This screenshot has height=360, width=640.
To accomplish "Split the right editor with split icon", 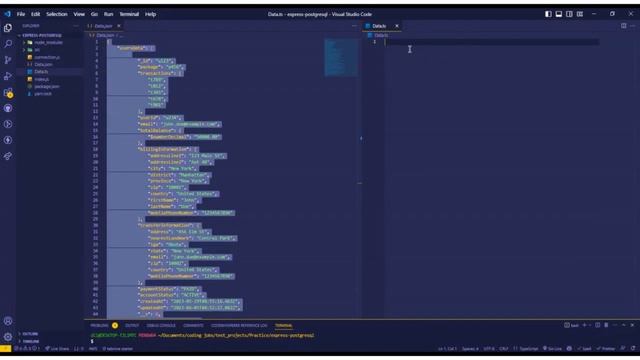I will click(623, 26).
